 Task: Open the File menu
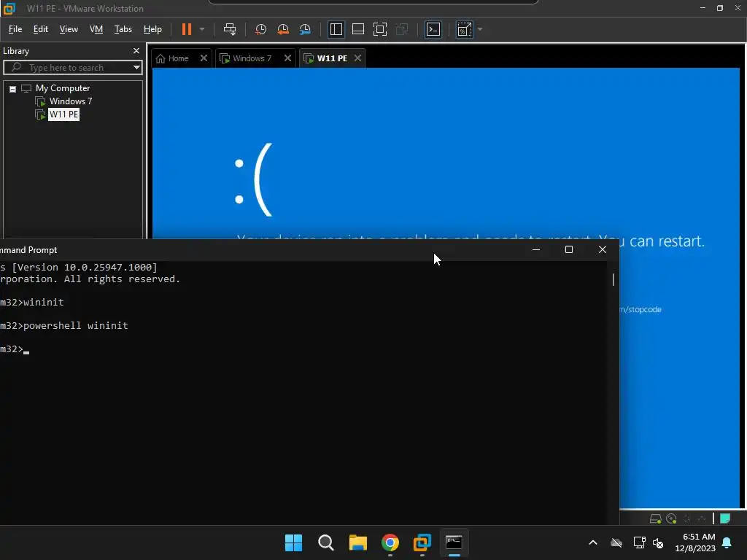pyautogui.click(x=15, y=29)
